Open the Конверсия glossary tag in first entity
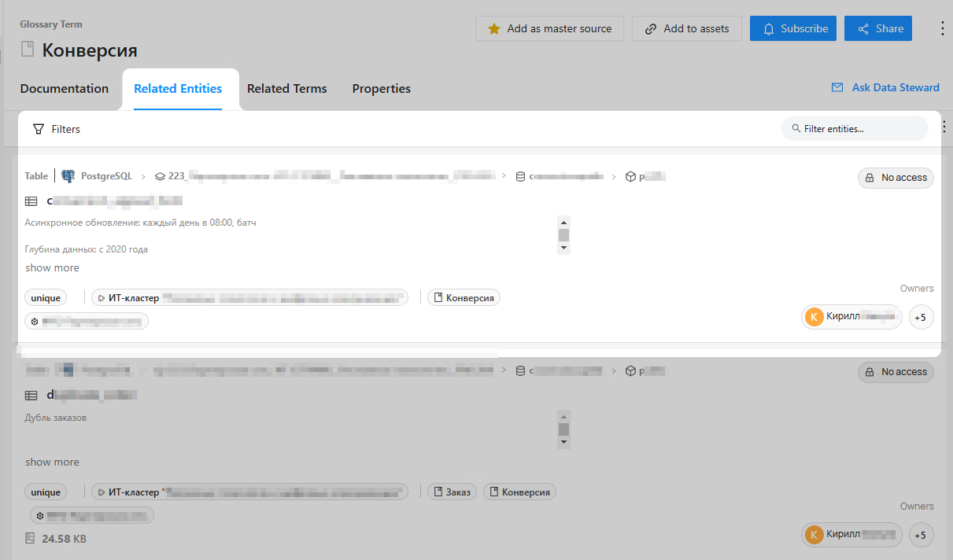Viewport: 953px width, 560px height. click(x=464, y=298)
